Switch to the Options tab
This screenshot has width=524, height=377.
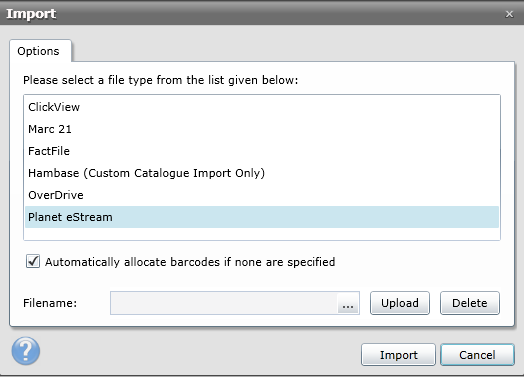point(40,51)
